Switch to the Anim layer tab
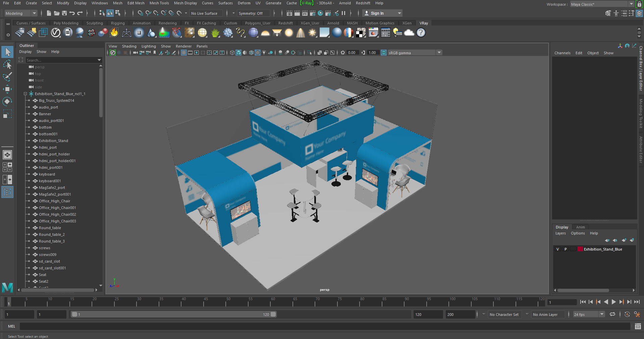The height and width of the screenshot is (339, 644). pyautogui.click(x=580, y=227)
